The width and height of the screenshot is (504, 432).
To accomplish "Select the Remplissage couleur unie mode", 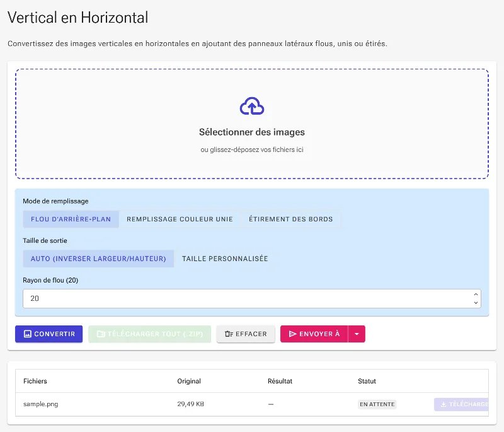I will tap(180, 219).
